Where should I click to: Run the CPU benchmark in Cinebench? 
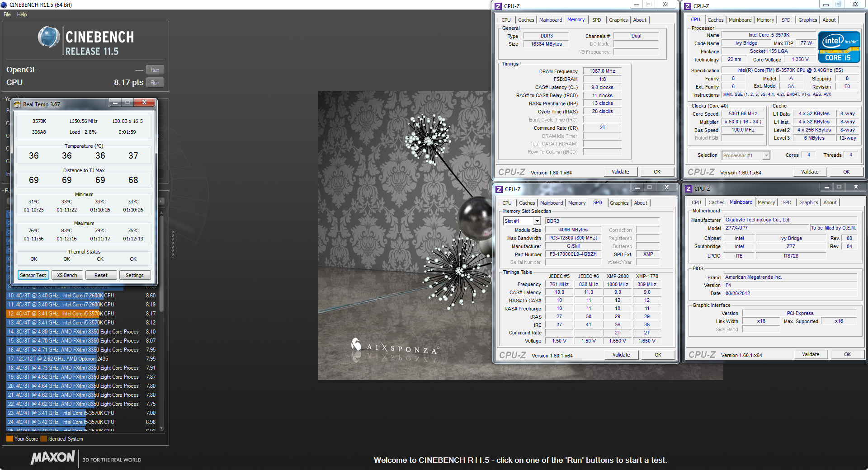[x=155, y=83]
